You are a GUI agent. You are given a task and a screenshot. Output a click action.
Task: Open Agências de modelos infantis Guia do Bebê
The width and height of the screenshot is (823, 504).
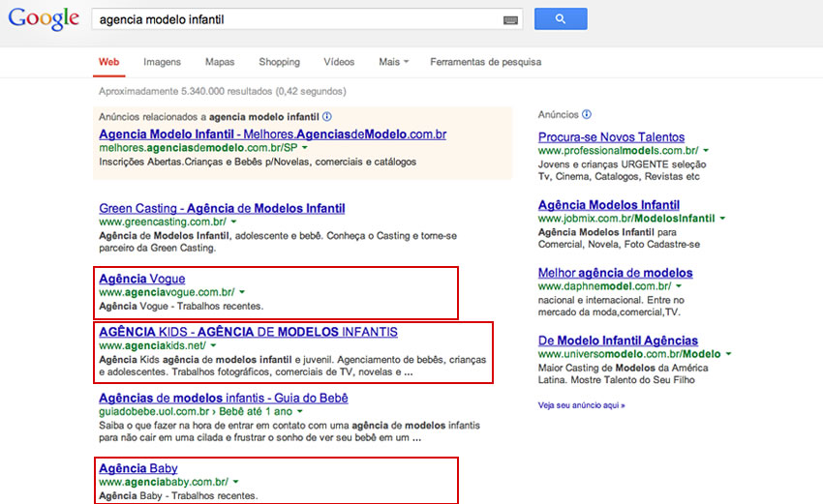(223, 398)
